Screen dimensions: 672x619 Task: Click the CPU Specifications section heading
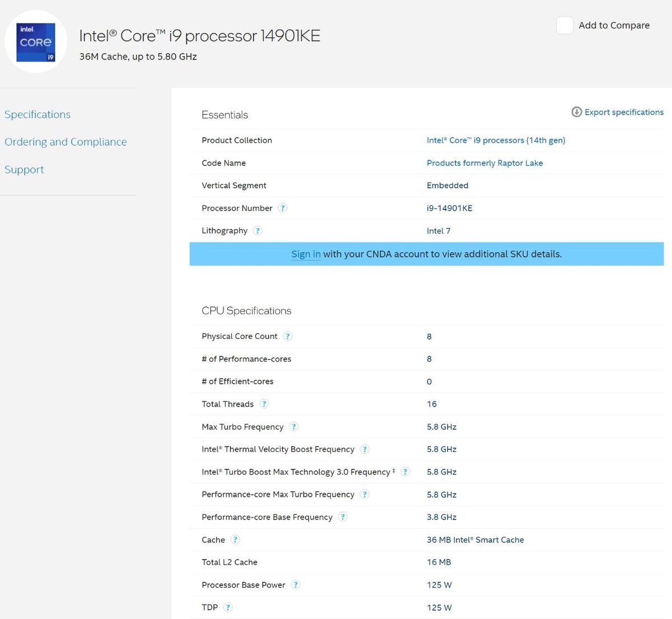point(246,311)
